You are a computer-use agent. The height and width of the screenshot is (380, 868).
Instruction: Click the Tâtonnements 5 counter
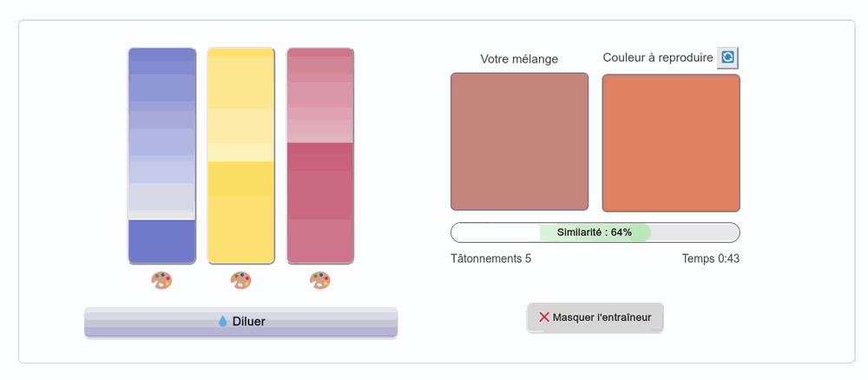(490, 259)
